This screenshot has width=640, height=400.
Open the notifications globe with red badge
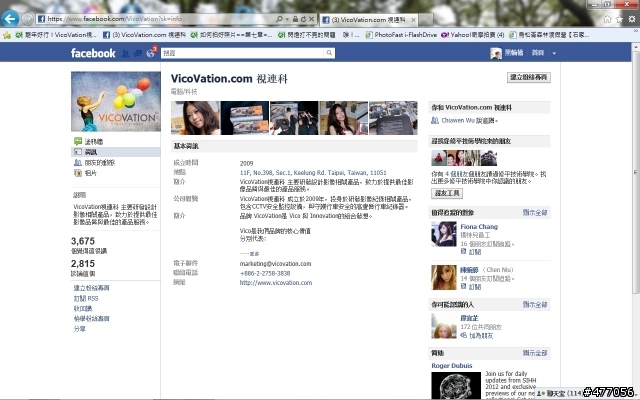(151, 52)
